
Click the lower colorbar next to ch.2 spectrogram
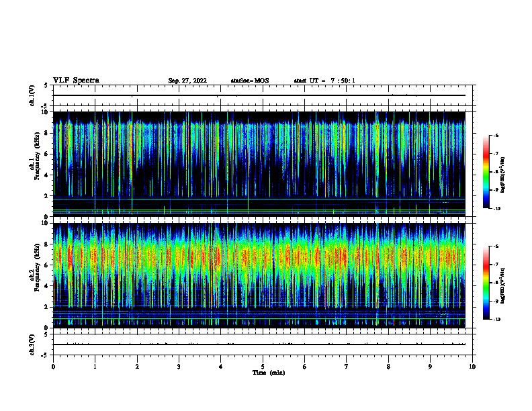pyautogui.click(x=486, y=283)
